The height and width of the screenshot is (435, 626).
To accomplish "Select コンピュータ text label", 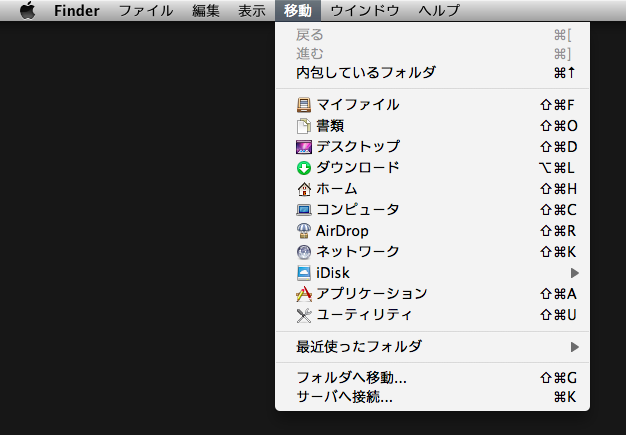I will pos(358,210).
